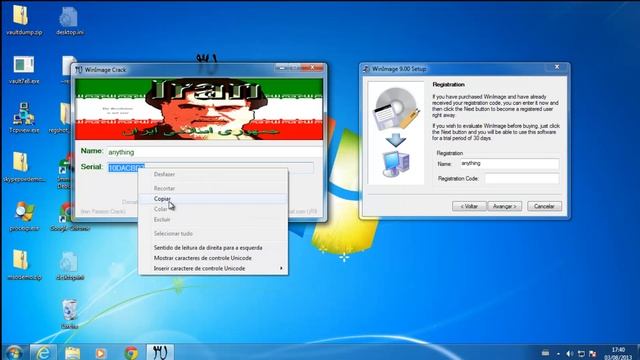The height and width of the screenshot is (360, 640).
Task: Click the WinImage Crack title bar icon
Action: click(x=79, y=70)
